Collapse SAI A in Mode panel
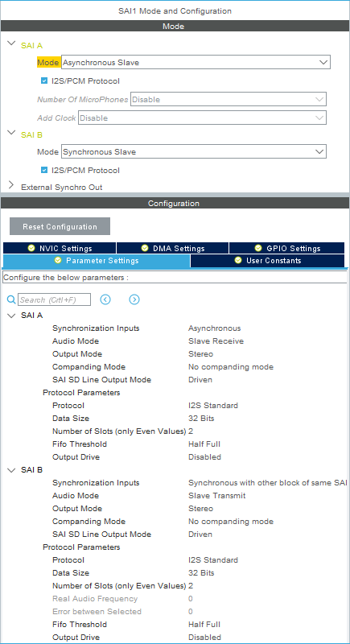Viewport: 350px width, 644px height. (11, 43)
